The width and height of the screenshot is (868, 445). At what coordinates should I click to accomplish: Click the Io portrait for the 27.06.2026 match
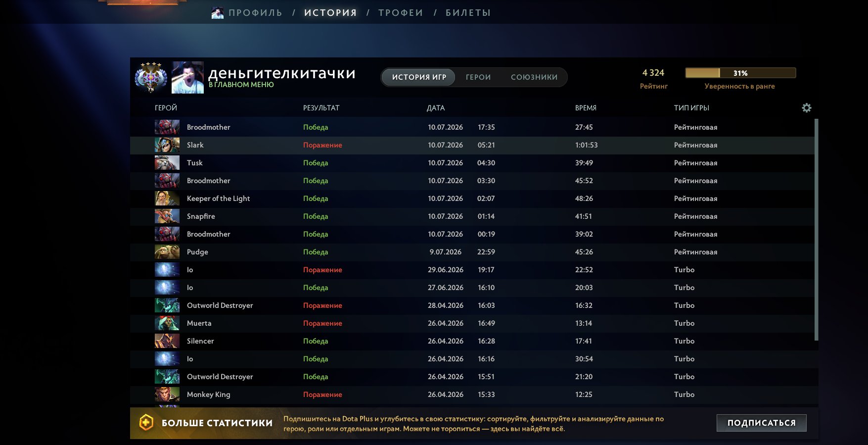(167, 288)
